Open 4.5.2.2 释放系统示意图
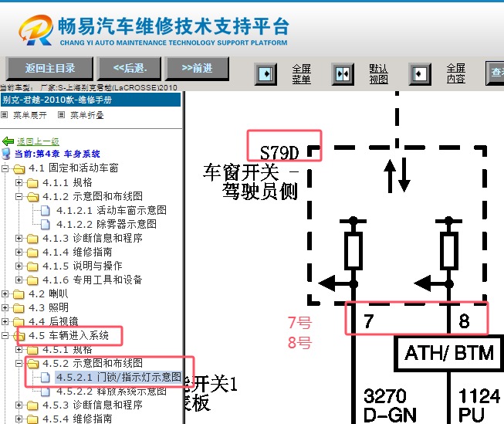This screenshot has width=504, height=424. (111, 392)
